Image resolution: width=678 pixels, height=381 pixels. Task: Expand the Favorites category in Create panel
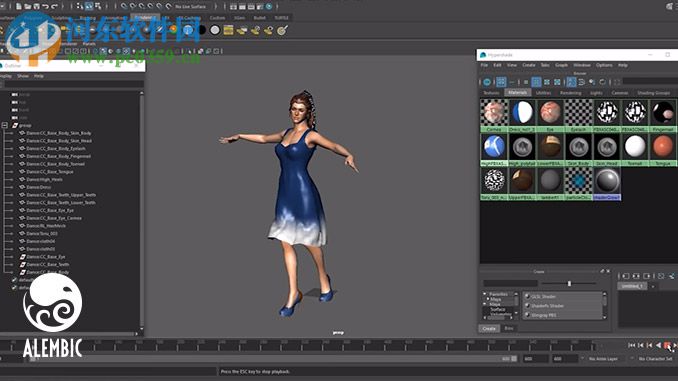pyautogui.click(x=485, y=294)
